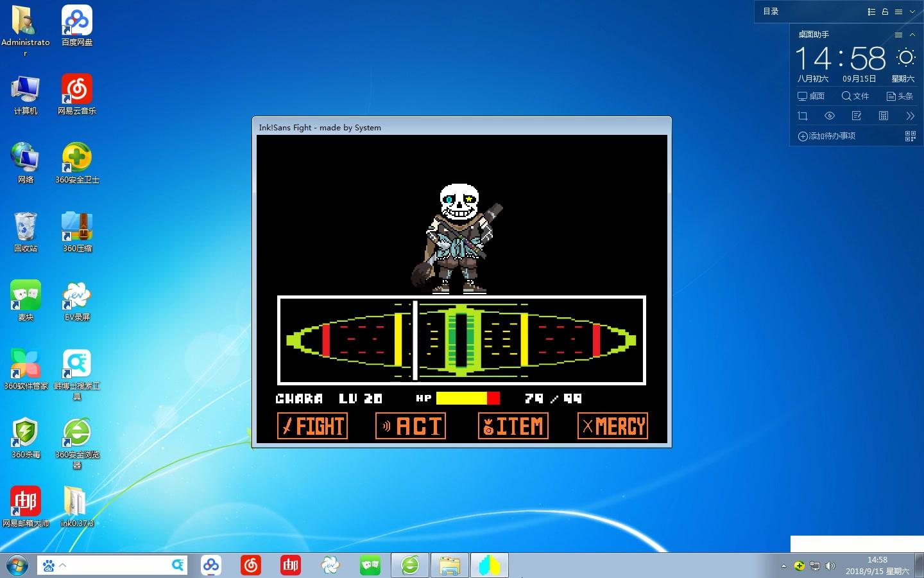Viewport: 924px width, 578px height.
Task: Select 360压缩 desktop shortcut
Action: coord(77,232)
